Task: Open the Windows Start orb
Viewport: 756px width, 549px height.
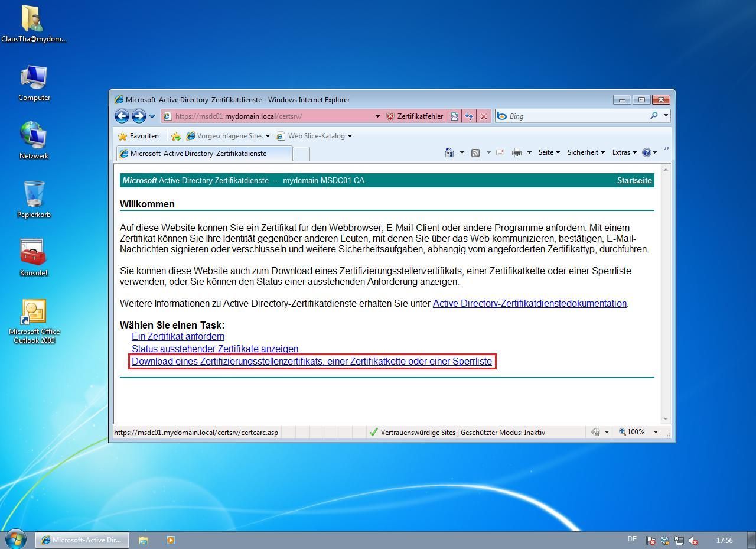Action: (15, 539)
